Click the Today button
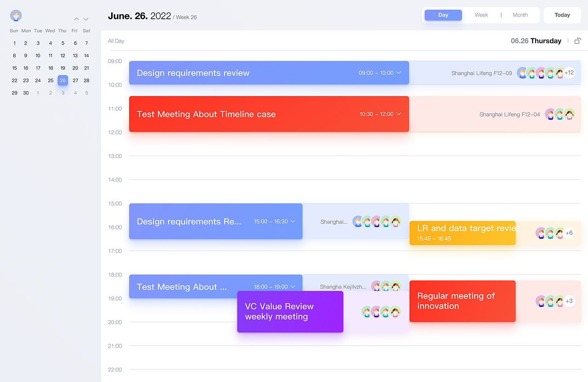Viewport: 588px width, 382px height. pos(562,15)
